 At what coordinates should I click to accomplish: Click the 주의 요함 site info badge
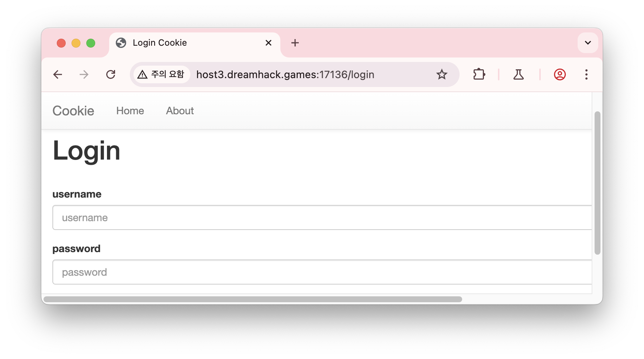(161, 74)
